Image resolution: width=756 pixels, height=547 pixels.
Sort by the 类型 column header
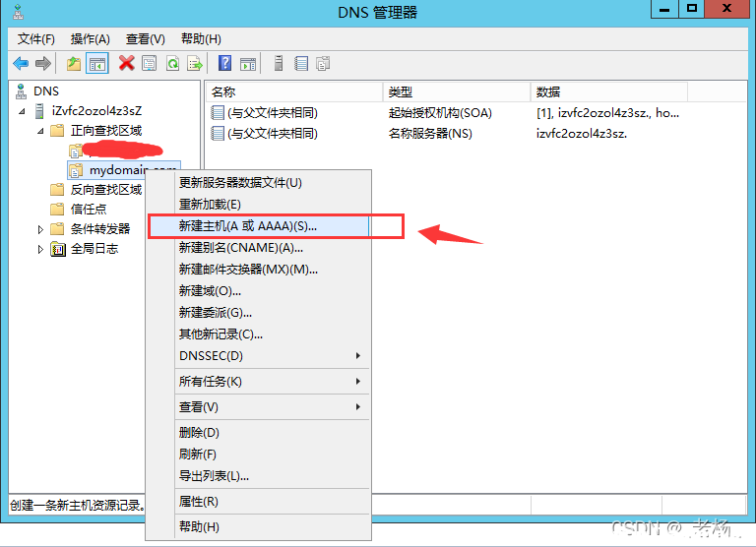tap(457, 92)
